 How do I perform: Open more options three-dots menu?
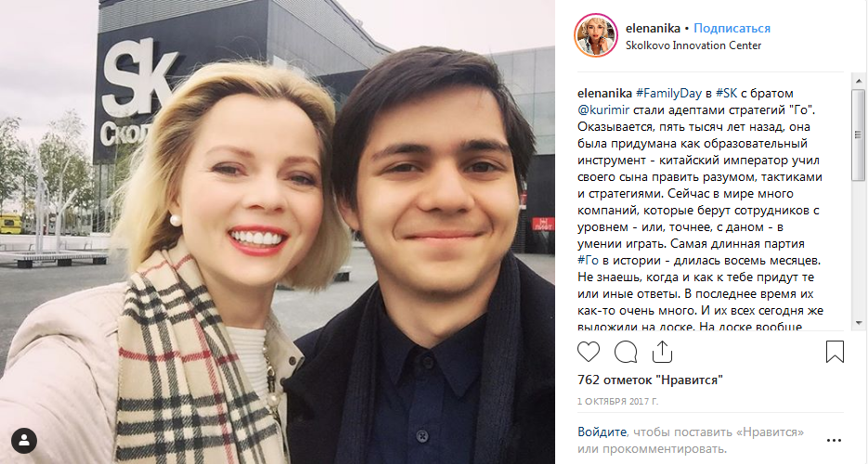pos(834,441)
